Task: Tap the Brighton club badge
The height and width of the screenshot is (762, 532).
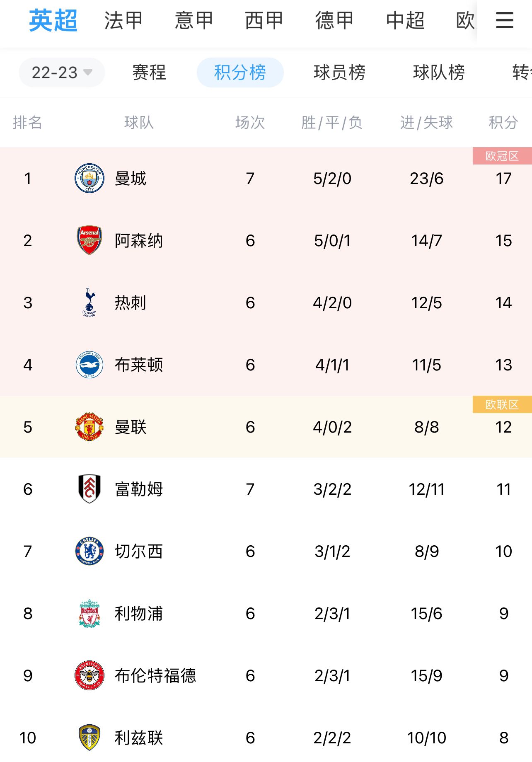Action: [89, 365]
